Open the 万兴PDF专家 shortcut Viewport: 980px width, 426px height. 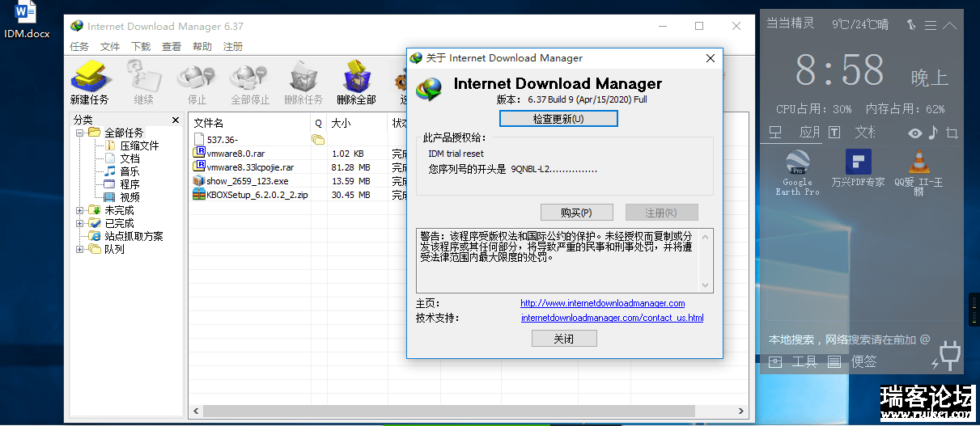tap(858, 168)
